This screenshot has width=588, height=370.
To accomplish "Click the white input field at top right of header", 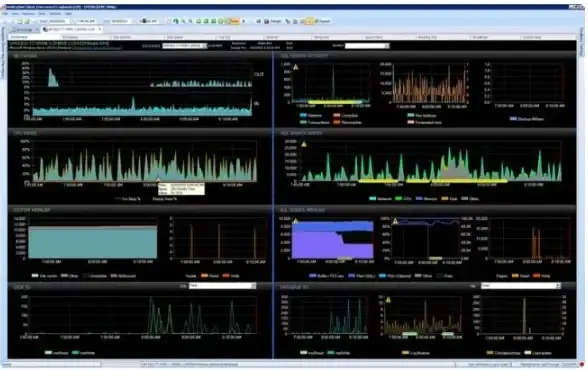I will [x=367, y=46].
